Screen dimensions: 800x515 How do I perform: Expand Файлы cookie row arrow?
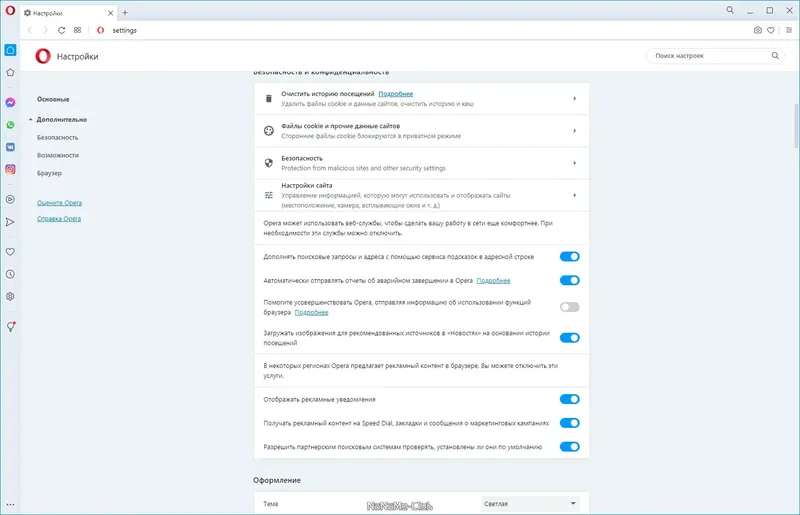[x=574, y=131]
